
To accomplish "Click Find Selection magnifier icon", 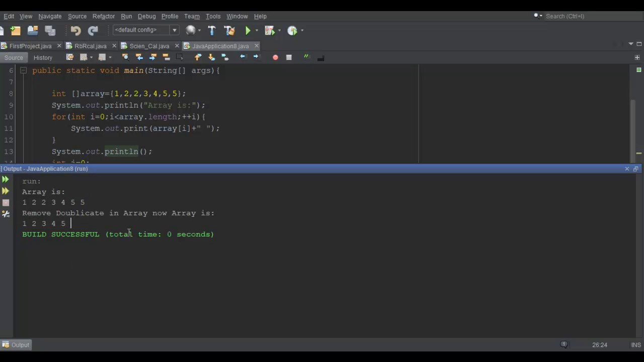I will [125, 57].
